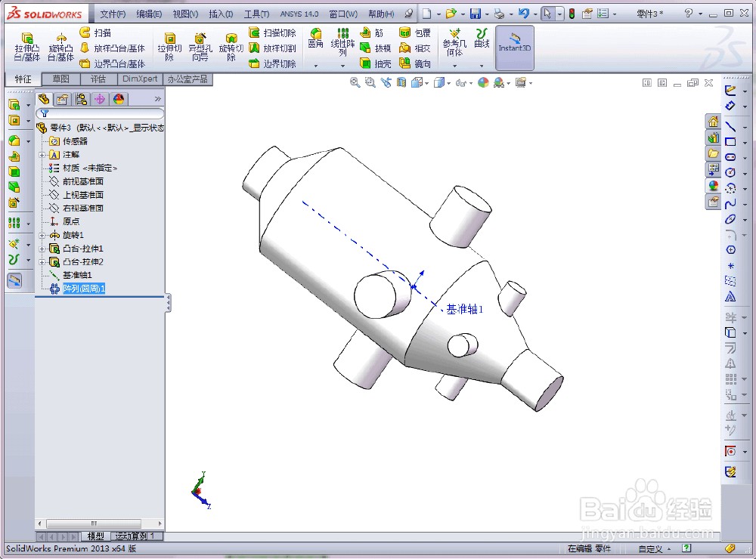Open the 线性阵列 pattern dropdown arrow

(342, 66)
